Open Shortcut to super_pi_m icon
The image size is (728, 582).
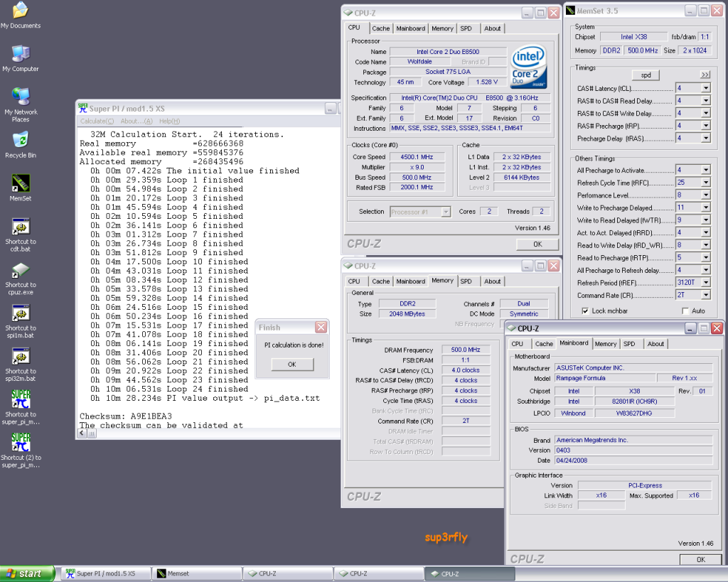pyautogui.click(x=21, y=407)
